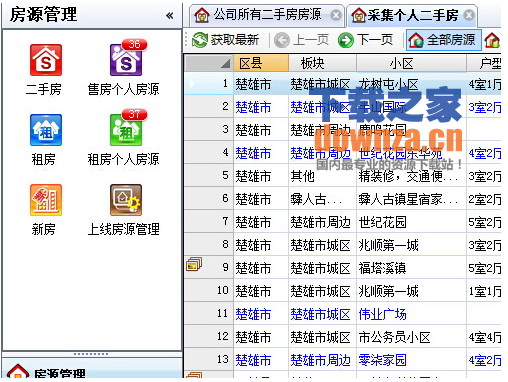Open 售房个人房源 purple icon
508x382 pixels.
tap(126, 60)
